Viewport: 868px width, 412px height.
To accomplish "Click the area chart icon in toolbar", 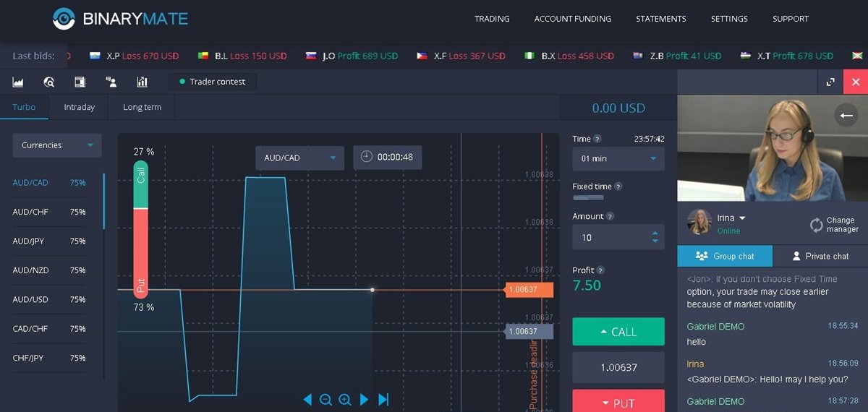I will tap(18, 82).
